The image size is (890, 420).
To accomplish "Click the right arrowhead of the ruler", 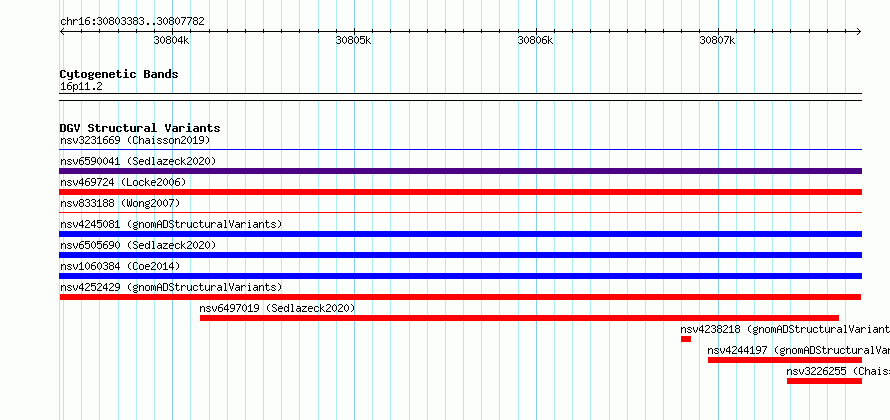I will pyautogui.click(x=859, y=31).
